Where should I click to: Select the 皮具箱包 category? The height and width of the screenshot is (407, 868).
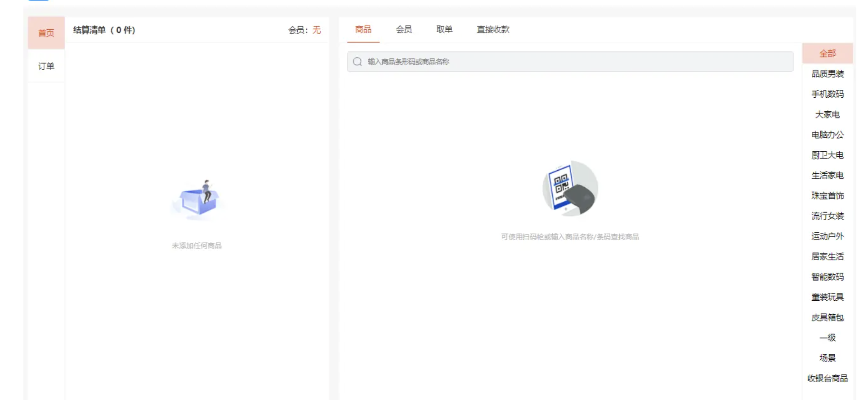point(828,317)
